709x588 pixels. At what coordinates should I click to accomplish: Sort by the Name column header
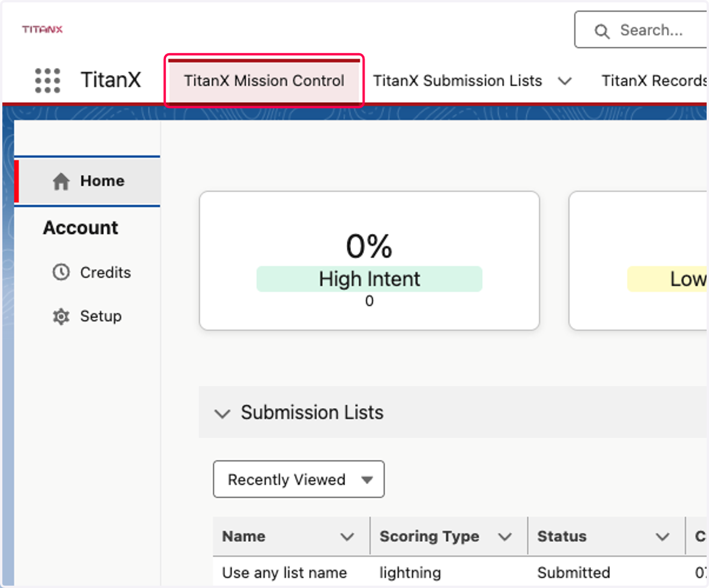(244, 536)
